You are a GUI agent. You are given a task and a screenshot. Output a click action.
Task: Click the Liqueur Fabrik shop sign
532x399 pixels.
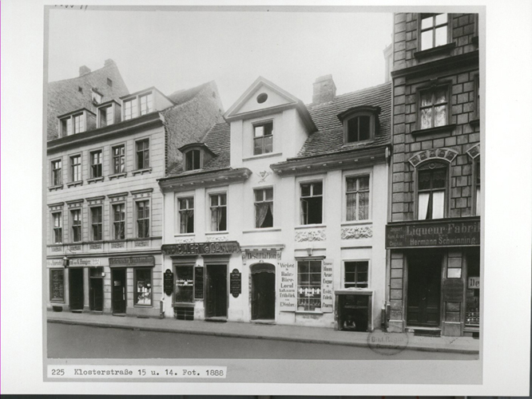click(433, 233)
